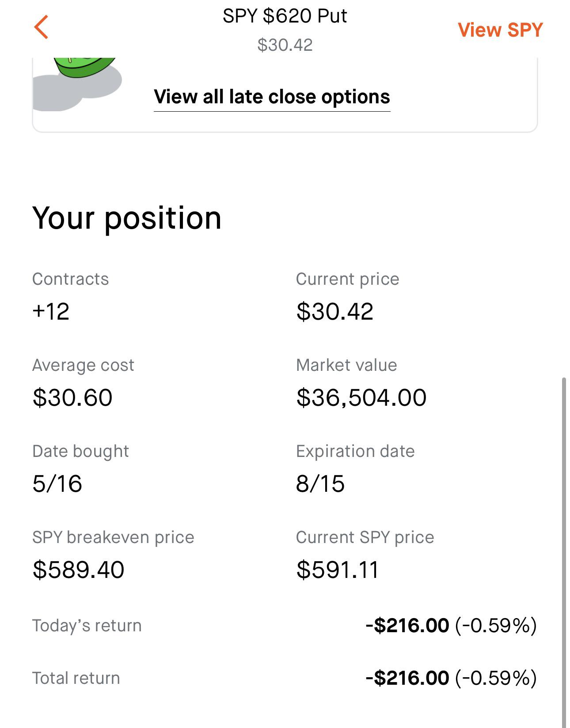Viewport: 570px width, 728px height.
Task: Tap the Total return label
Action: pos(76,678)
